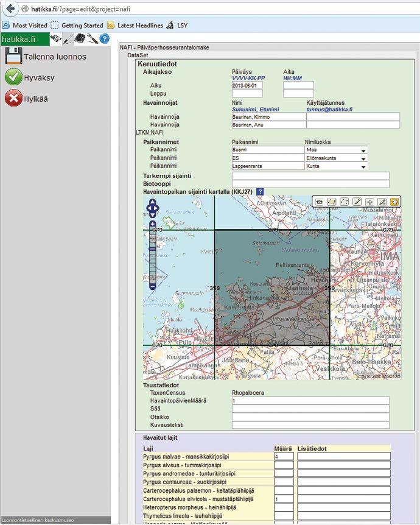Focus the Tarkempi sijainti field
The width and height of the screenshot is (420, 525).
310,176
